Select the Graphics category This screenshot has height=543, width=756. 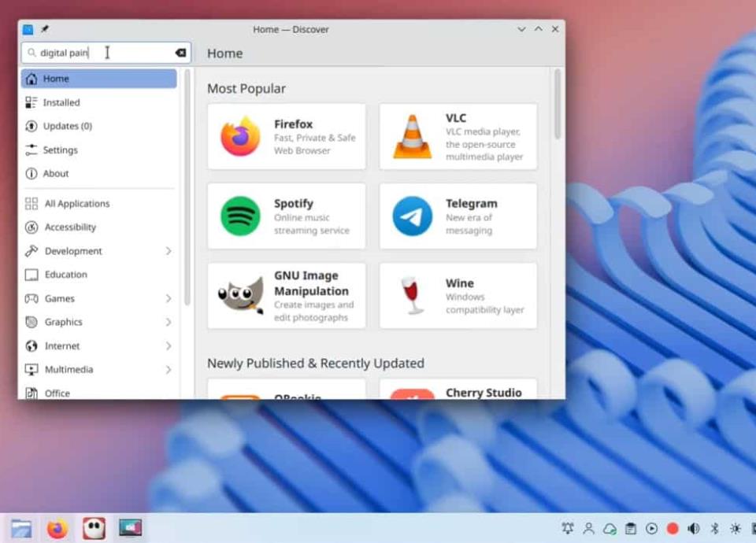click(x=99, y=322)
